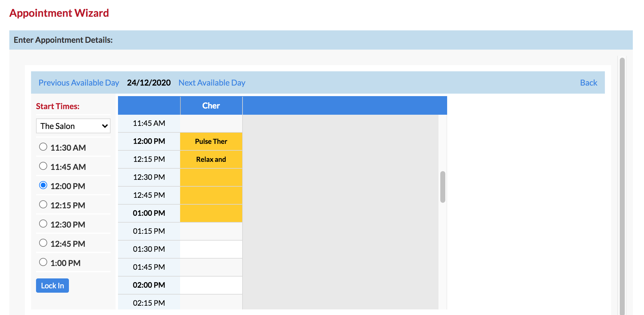Viewport: 644px width, 315px height.
Task: Pick the 12:15 PM start time
Action: (43, 204)
